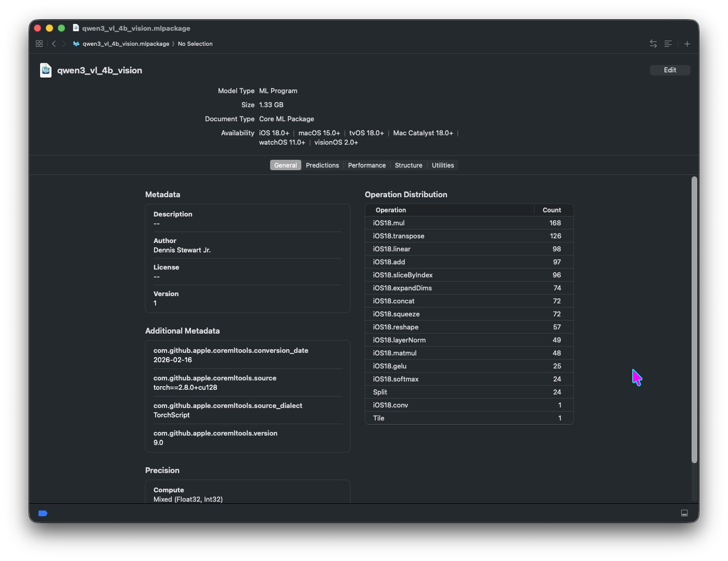Open the editor options lines icon
728x561 pixels.
668,44
